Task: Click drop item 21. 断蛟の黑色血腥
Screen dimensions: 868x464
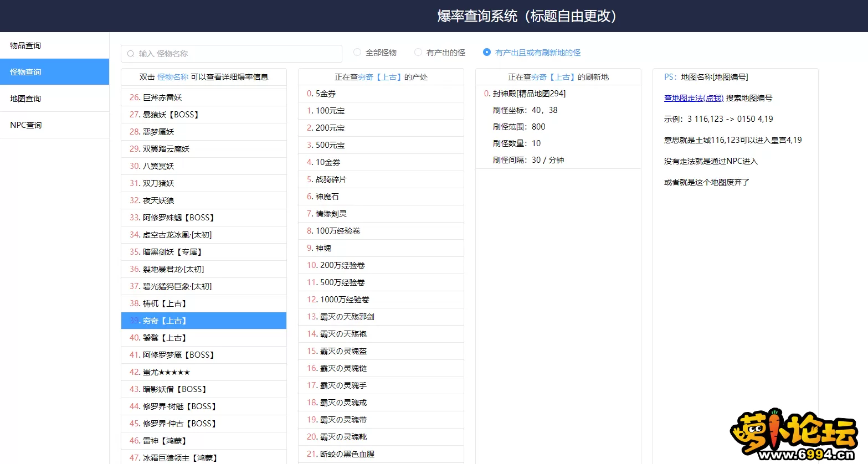Action: click(381, 454)
